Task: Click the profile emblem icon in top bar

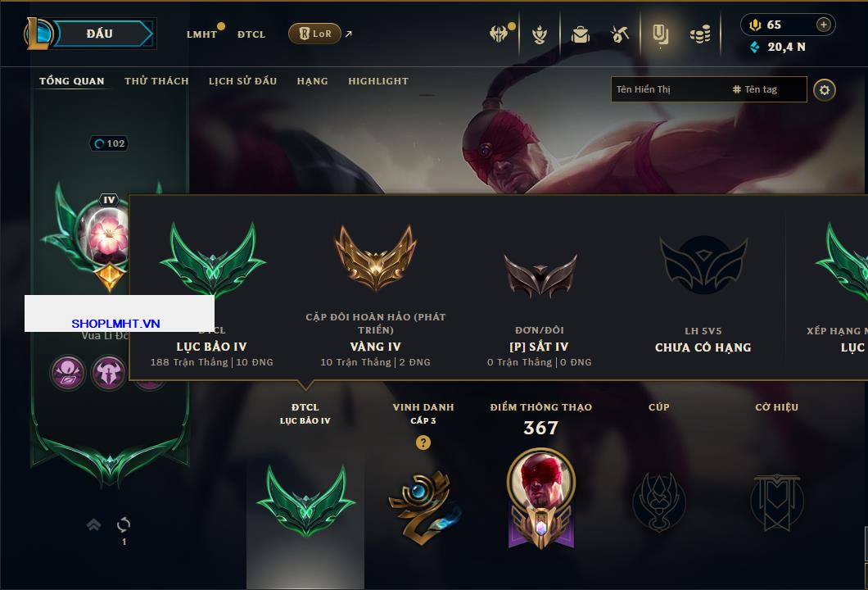Action: (660, 34)
